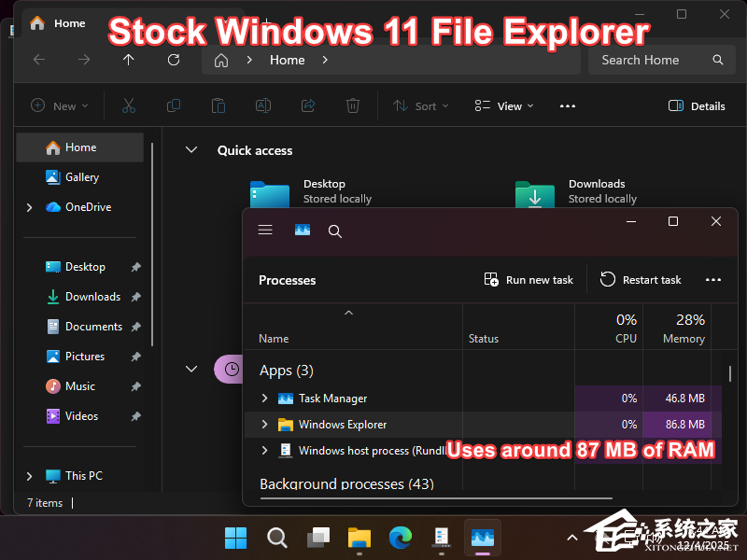The image size is (747, 560).
Task: Click the Rename icon
Action: (262, 105)
